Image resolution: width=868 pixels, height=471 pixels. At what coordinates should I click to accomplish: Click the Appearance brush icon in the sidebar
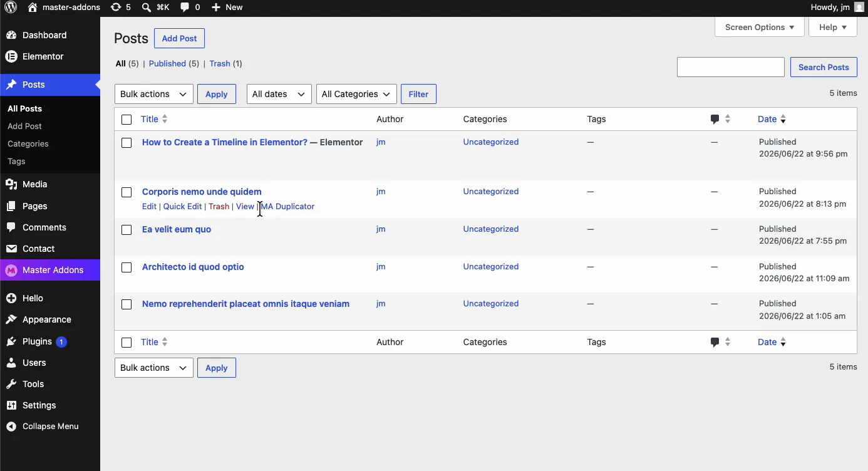pyautogui.click(x=11, y=319)
